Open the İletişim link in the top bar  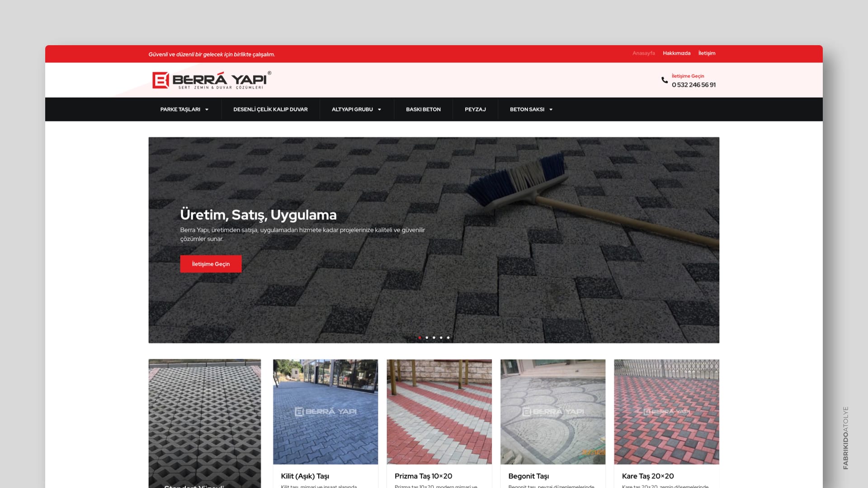pyautogui.click(x=707, y=53)
